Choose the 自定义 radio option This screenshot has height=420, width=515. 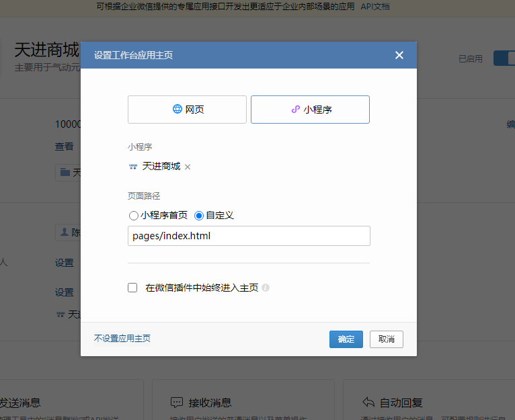(199, 216)
